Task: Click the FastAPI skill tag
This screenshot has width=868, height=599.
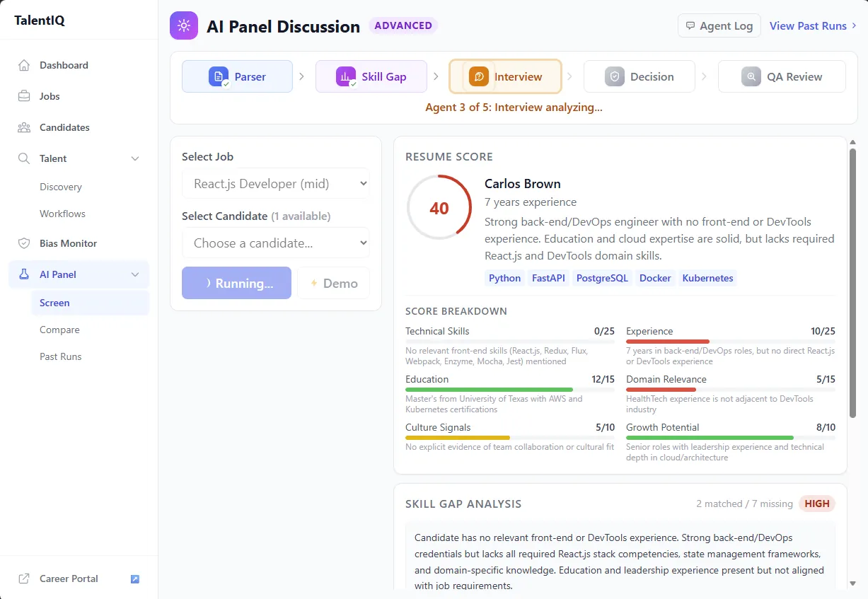Action: pyautogui.click(x=549, y=278)
